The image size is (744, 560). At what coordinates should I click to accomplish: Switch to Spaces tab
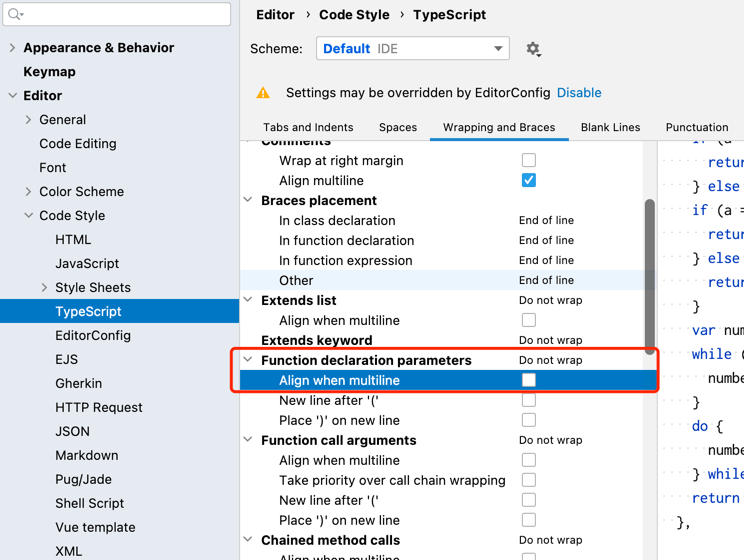[x=398, y=127]
